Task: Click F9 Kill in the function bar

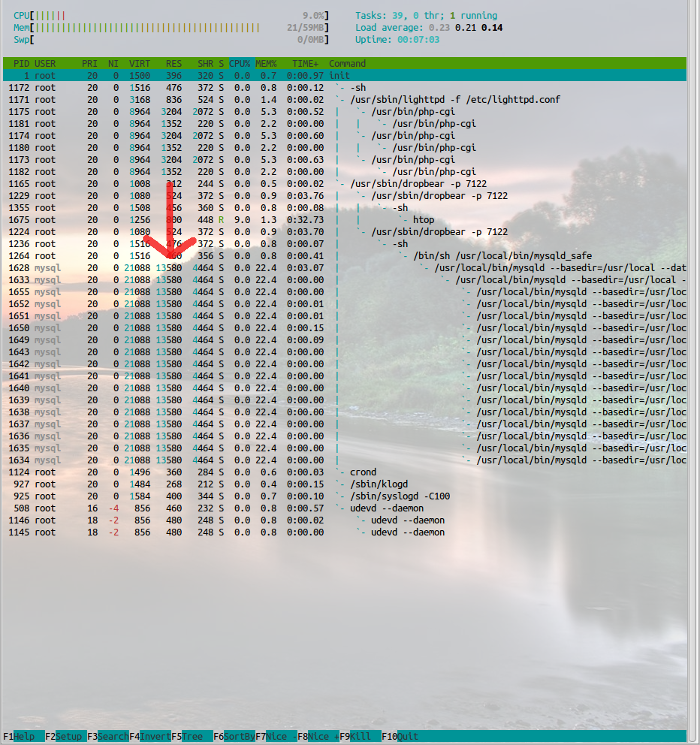Action: click(x=360, y=737)
